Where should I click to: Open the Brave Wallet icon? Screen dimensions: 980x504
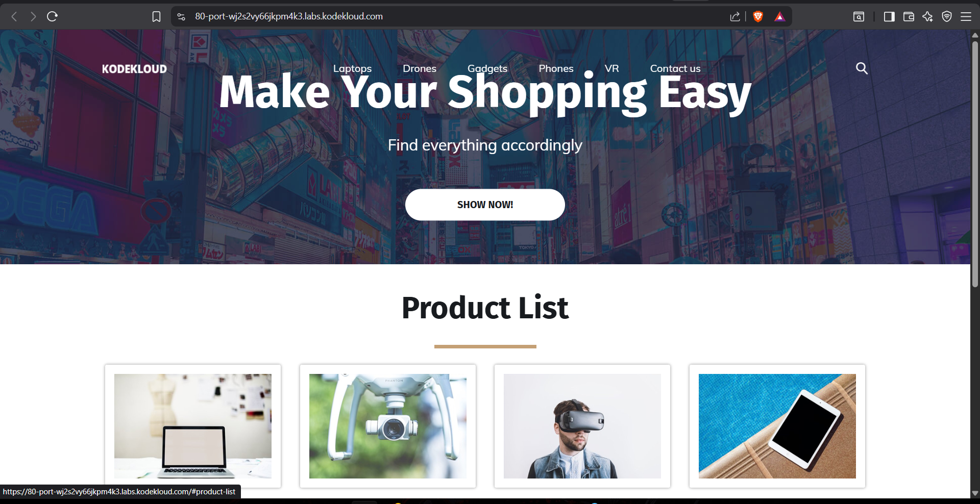pyautogui.click(x=909, y=17)
